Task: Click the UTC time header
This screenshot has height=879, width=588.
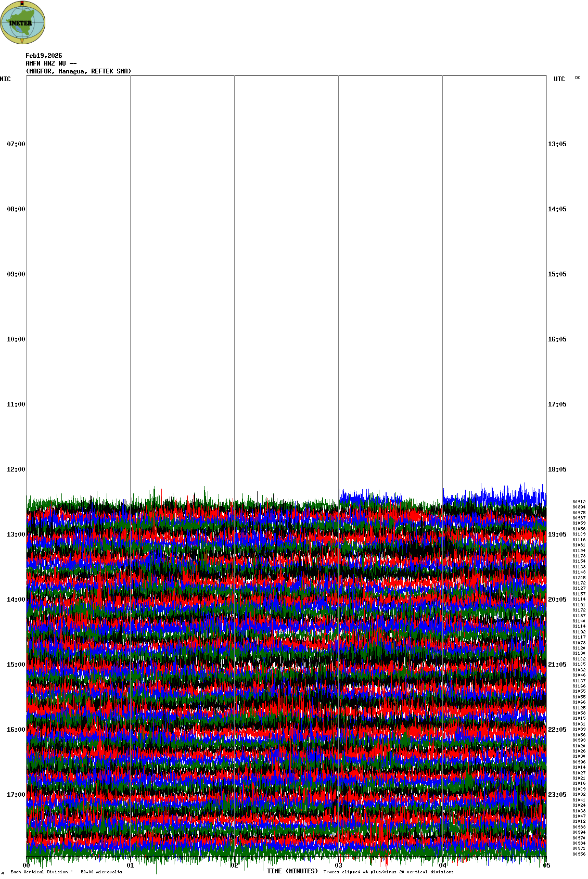Action: 559,79
